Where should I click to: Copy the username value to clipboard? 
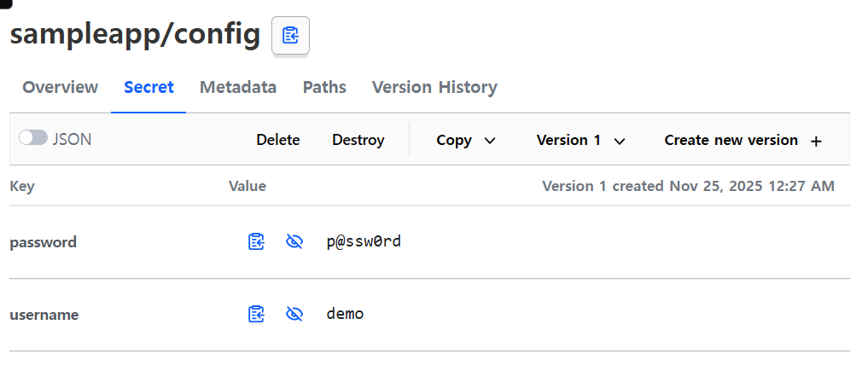tap(256, 314)
